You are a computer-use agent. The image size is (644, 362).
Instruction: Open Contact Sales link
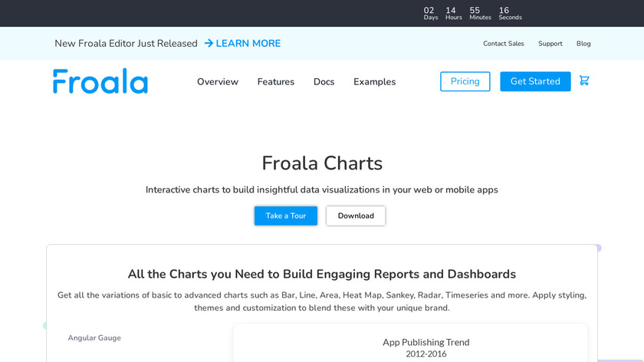pyautogui.click(x=504, y=44)
